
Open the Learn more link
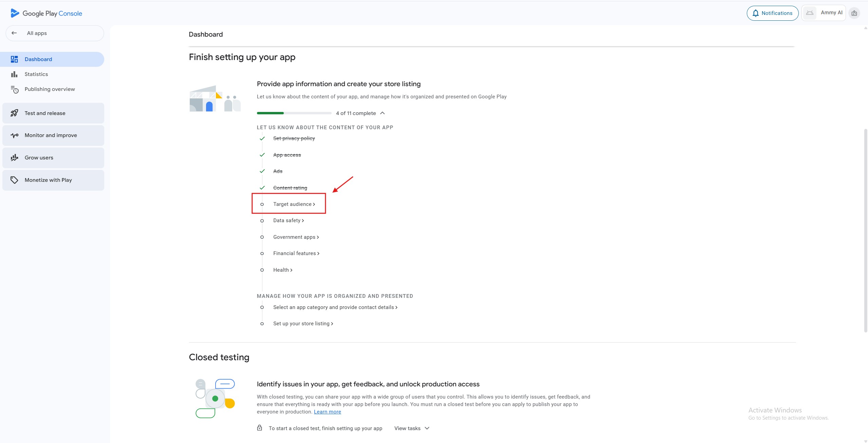point(327,412)
